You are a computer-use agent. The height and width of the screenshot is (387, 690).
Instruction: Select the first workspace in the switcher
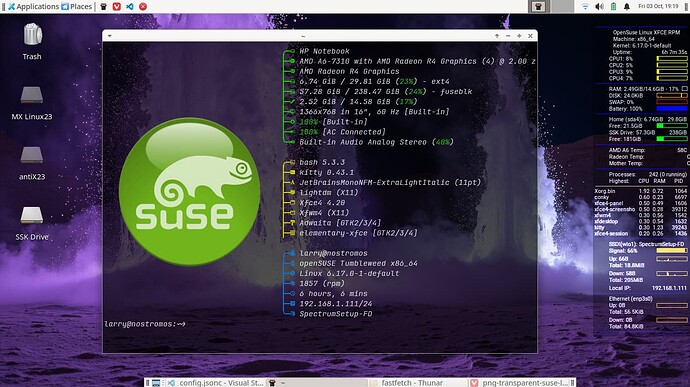click(539, 7)
